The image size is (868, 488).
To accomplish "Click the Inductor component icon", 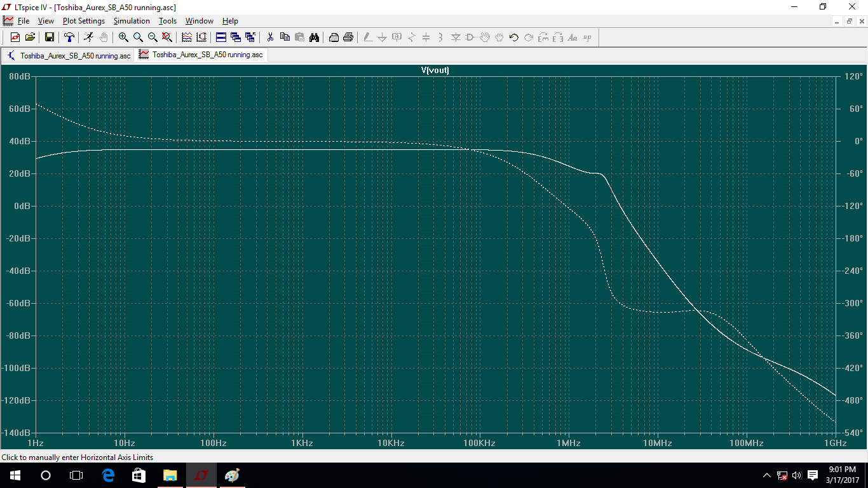I will 440,37.
